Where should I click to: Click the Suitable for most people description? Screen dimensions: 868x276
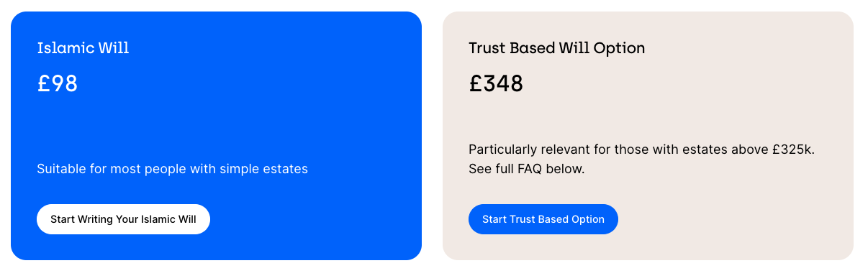(172, 169)
